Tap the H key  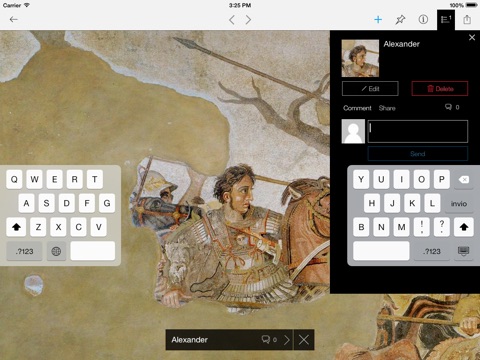point(372,203)
